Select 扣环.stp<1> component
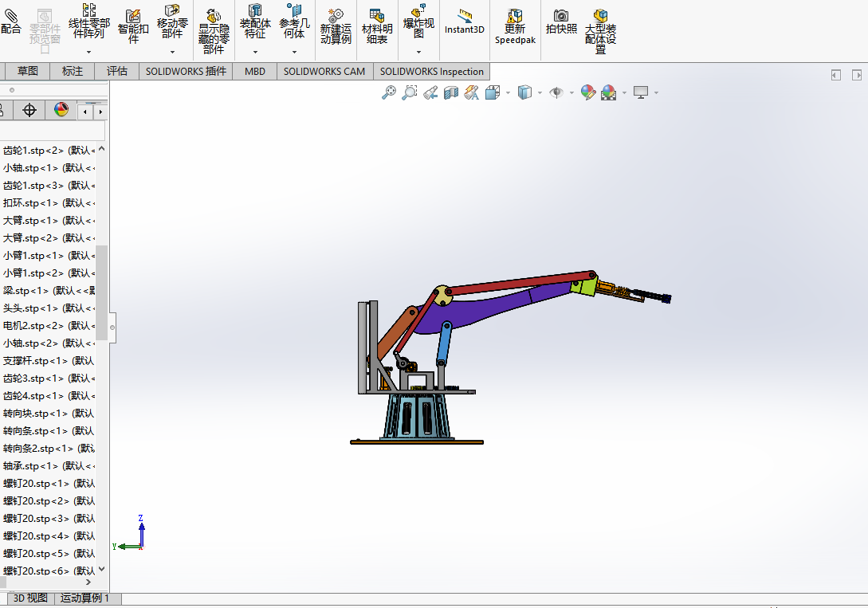Viewport: 868px width, 608px height. (x=49, y=203)
